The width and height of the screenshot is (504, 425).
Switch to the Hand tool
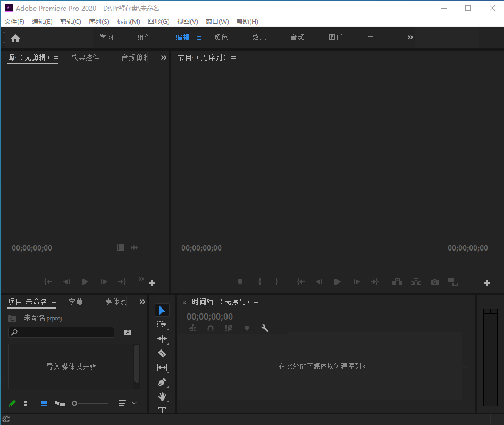pyautogui.click(x=162, y=396)
